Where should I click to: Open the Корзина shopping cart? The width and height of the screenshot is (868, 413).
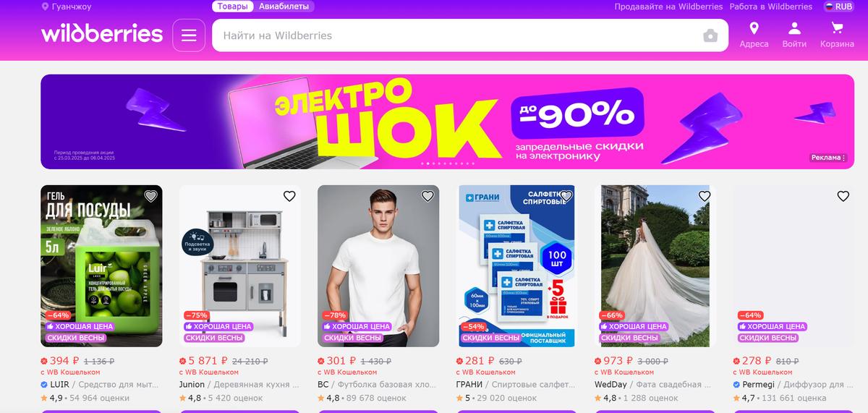pos(837,35)
